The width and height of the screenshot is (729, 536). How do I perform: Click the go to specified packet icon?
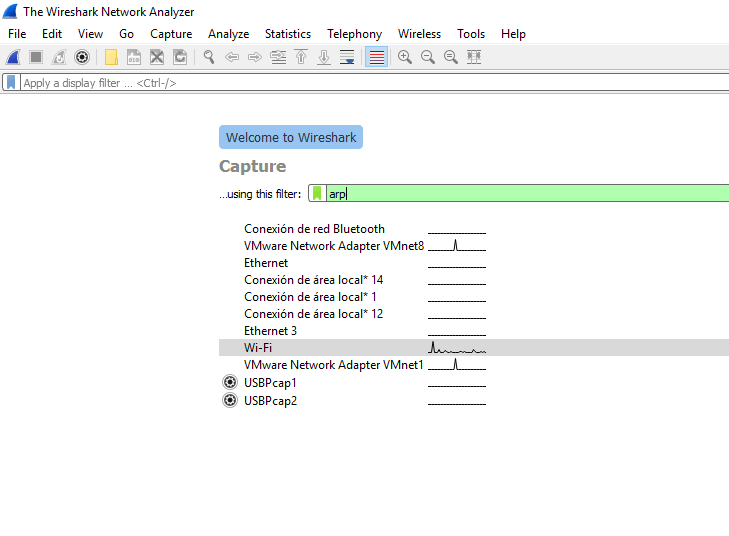click(x=278, y=57)
